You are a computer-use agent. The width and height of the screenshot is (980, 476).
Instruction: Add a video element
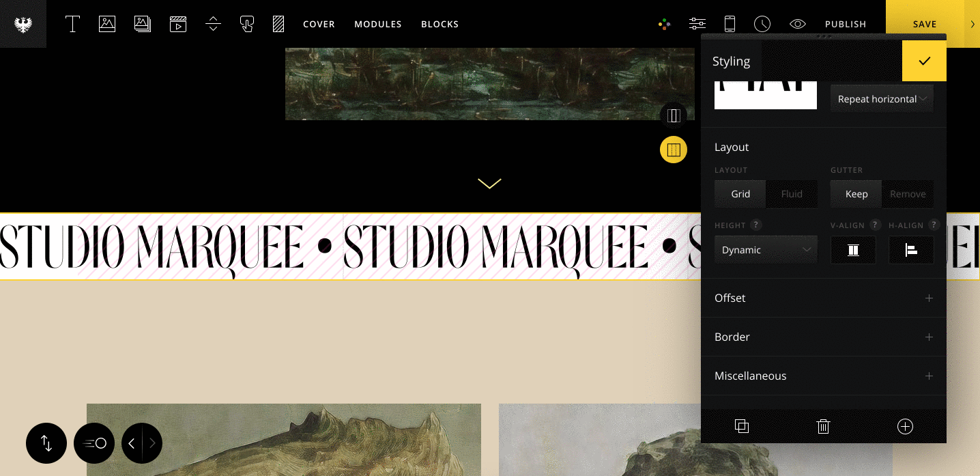[x=178, y=24]
